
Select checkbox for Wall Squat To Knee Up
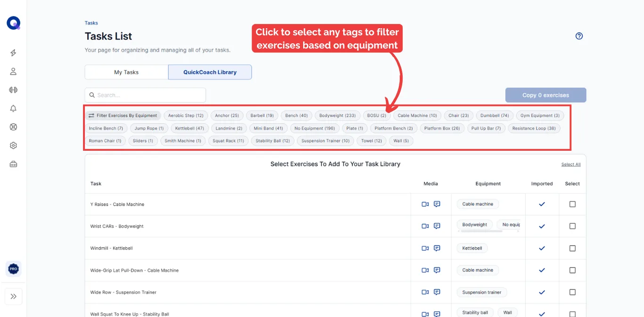(x=572, y=314)
